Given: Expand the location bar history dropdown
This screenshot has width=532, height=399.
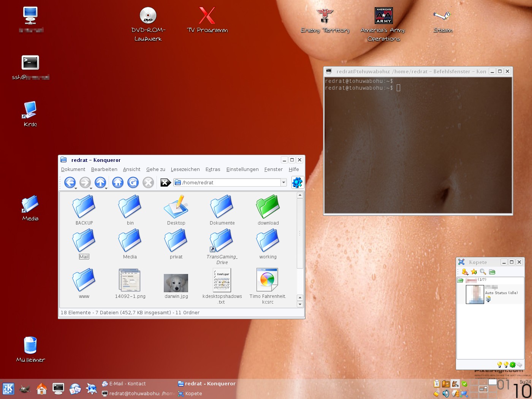Looking at the screenshot, I should (283, 183).
